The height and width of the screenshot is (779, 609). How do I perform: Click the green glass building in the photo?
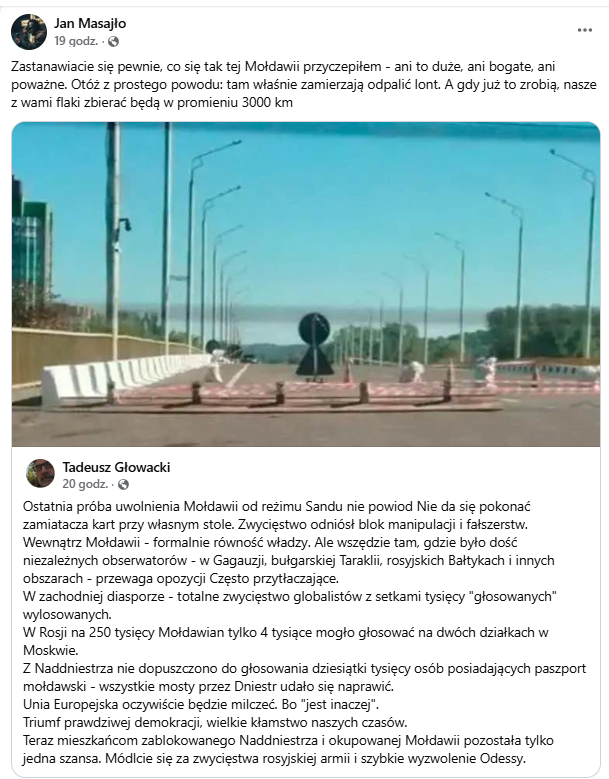(x=31, y=241)
